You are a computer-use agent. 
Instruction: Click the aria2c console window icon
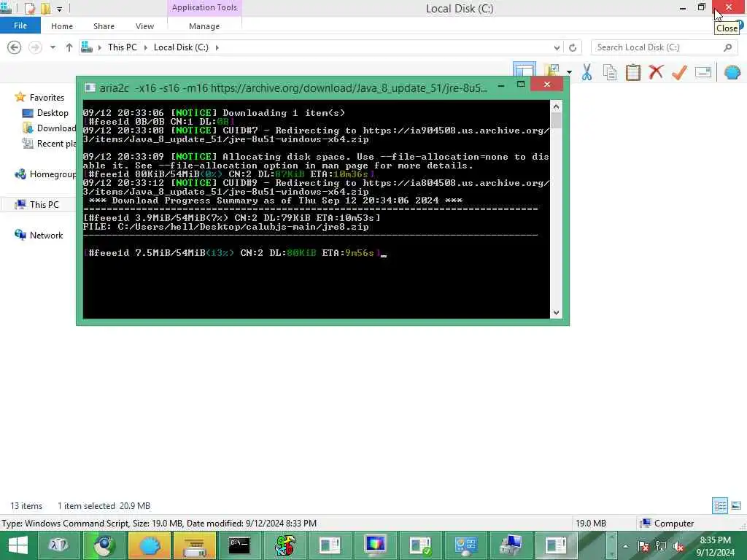pos(90,87)
